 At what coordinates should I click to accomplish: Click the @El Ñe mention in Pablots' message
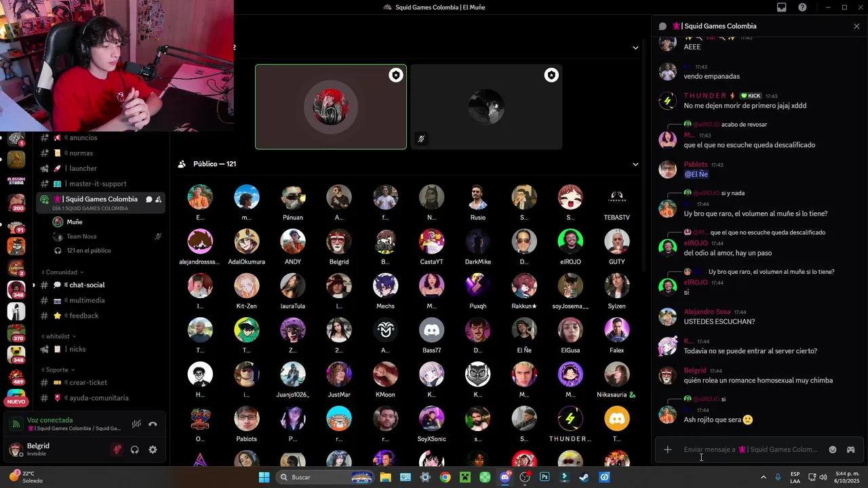tap(696, 174)
